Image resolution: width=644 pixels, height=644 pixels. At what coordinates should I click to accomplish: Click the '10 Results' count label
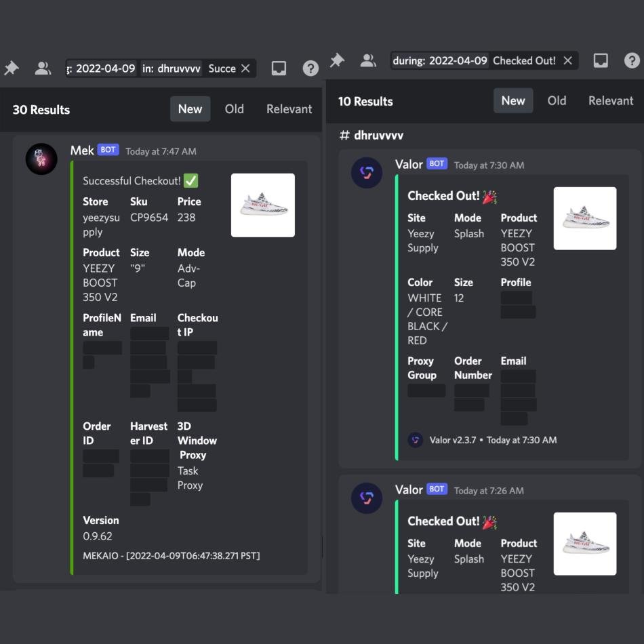click(x=365, y=102)
